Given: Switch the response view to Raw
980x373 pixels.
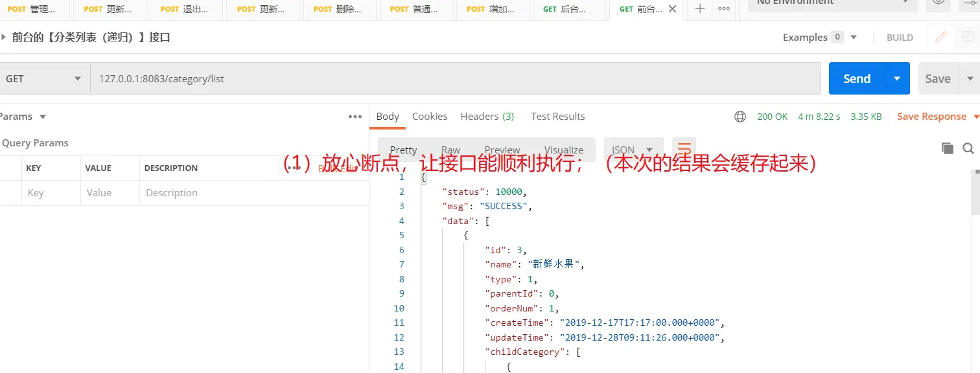Looking at the screenshot, I should [450, 150].
